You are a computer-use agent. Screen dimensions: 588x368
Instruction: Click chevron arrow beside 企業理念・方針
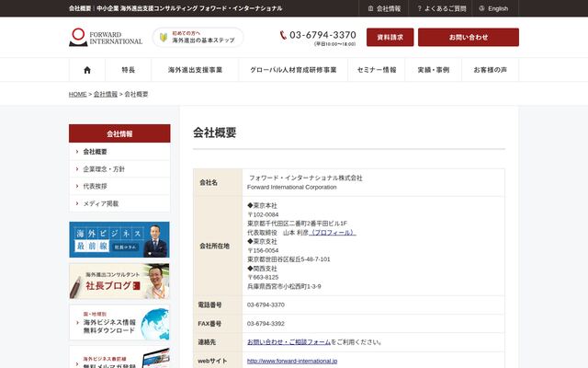pos(77,169)
